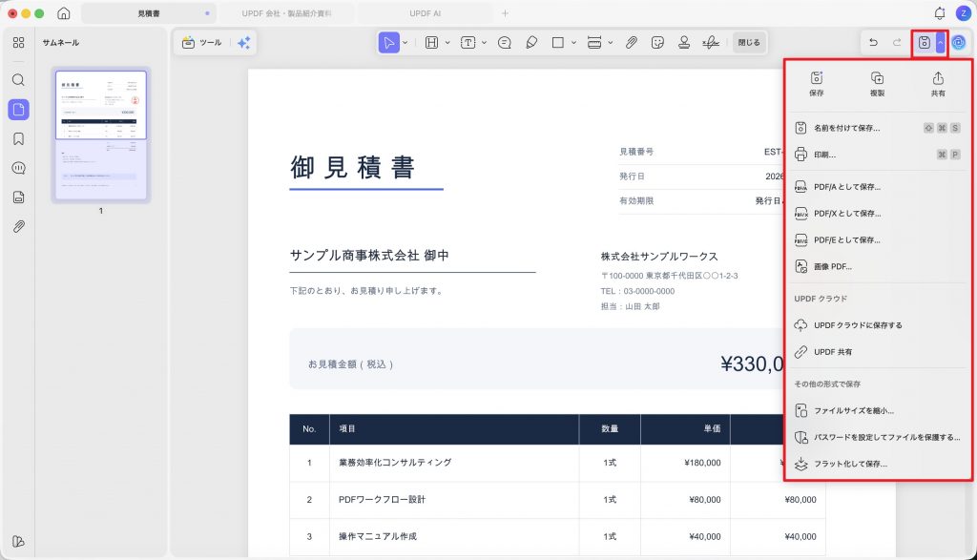Redo the last action
Image resolution: width=977 pixels, height=560 pixels.
(897, 42)
